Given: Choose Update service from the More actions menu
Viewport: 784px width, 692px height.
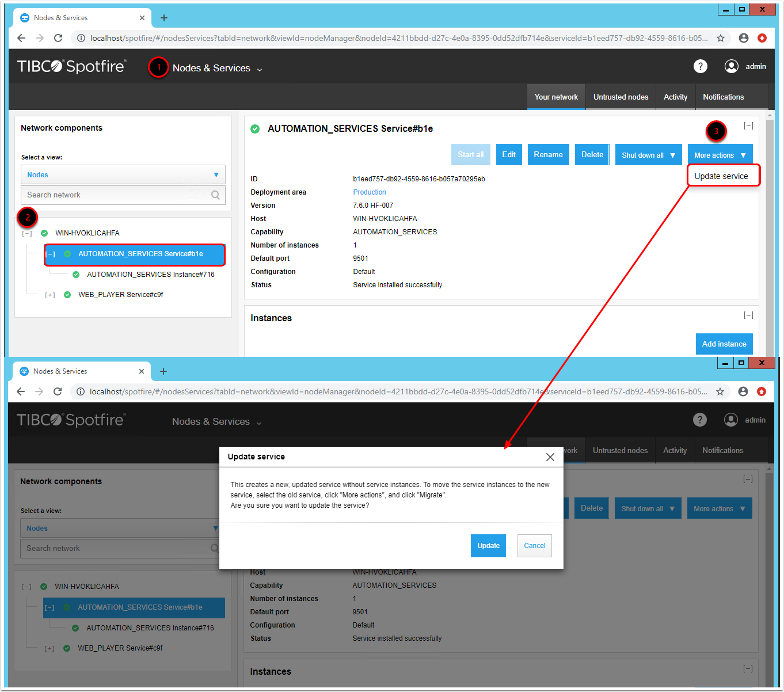Looking at the screenshot, I should [724, 176].
